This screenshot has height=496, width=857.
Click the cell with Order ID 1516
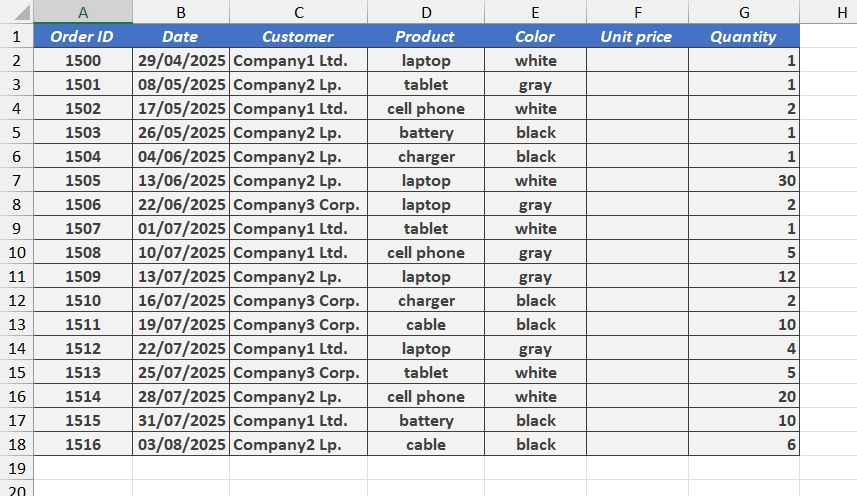point(83,444)
